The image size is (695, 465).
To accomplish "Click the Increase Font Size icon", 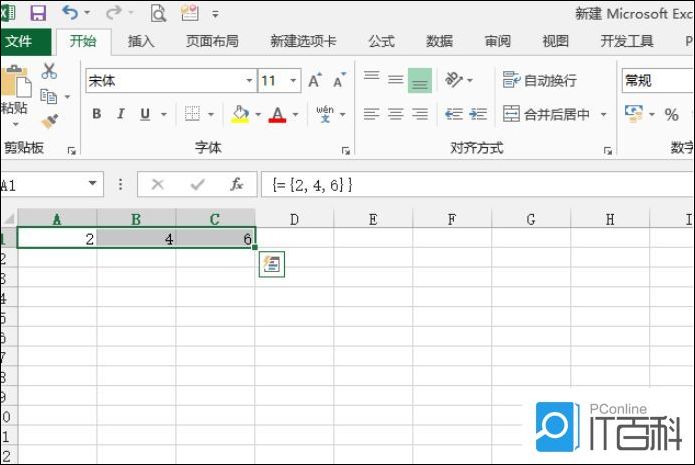I will coord(315,80).
